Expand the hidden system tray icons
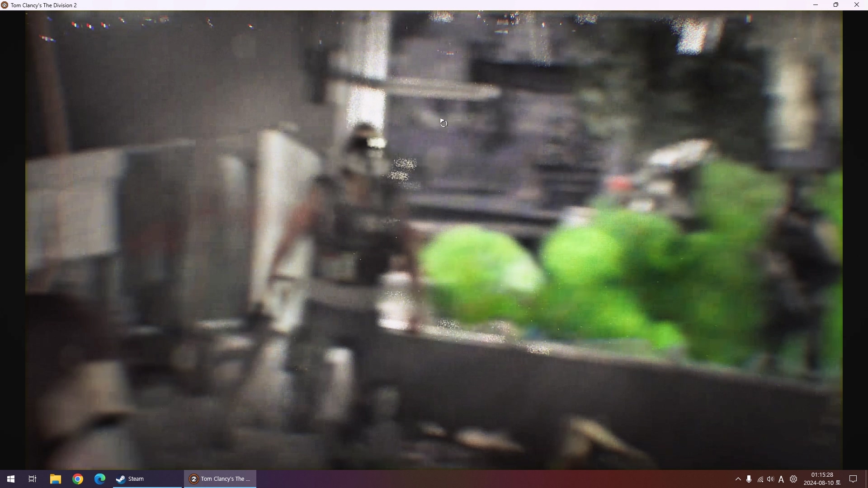The height and width of the screenshot is (488, 868). click(x=738, y=479)
